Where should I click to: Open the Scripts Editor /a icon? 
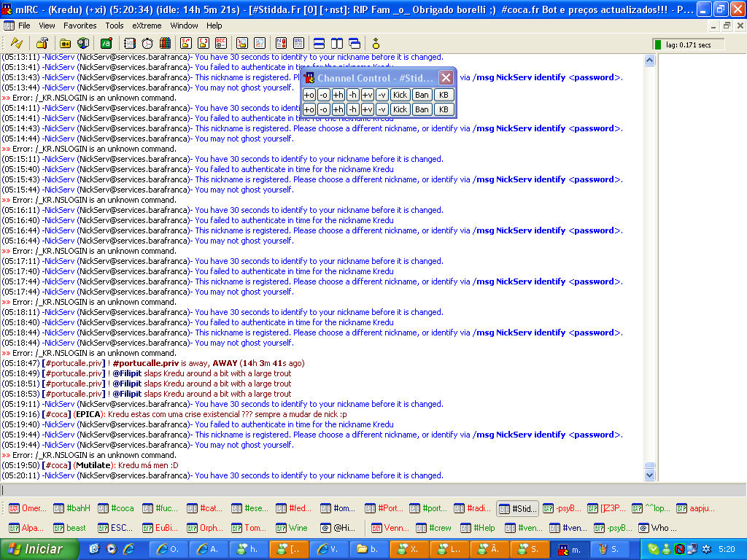[106, 43]
